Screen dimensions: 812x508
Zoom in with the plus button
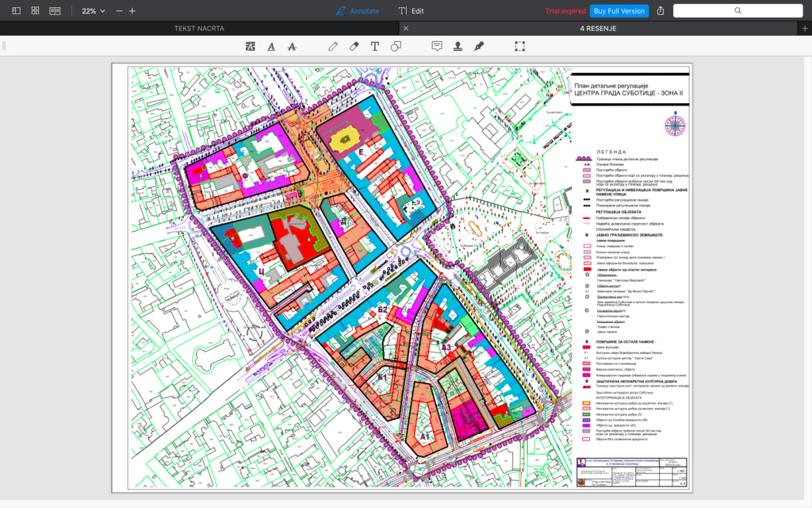tap(132, 11)
